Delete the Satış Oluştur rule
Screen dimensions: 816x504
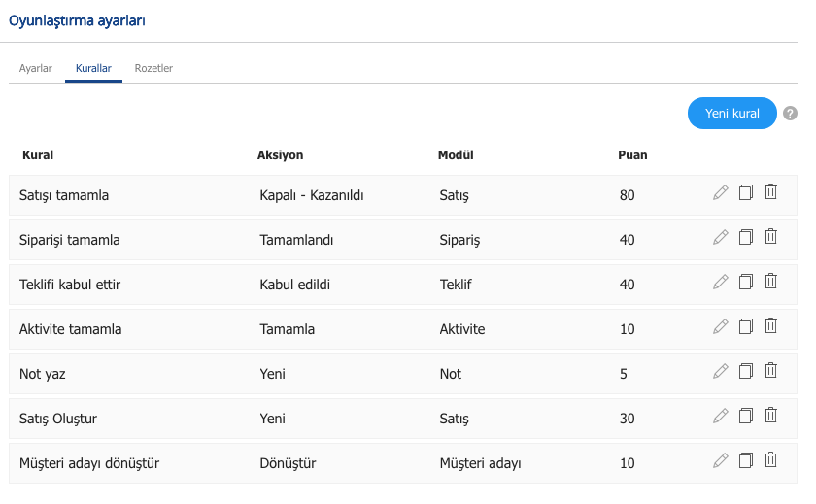click(770, 416)
